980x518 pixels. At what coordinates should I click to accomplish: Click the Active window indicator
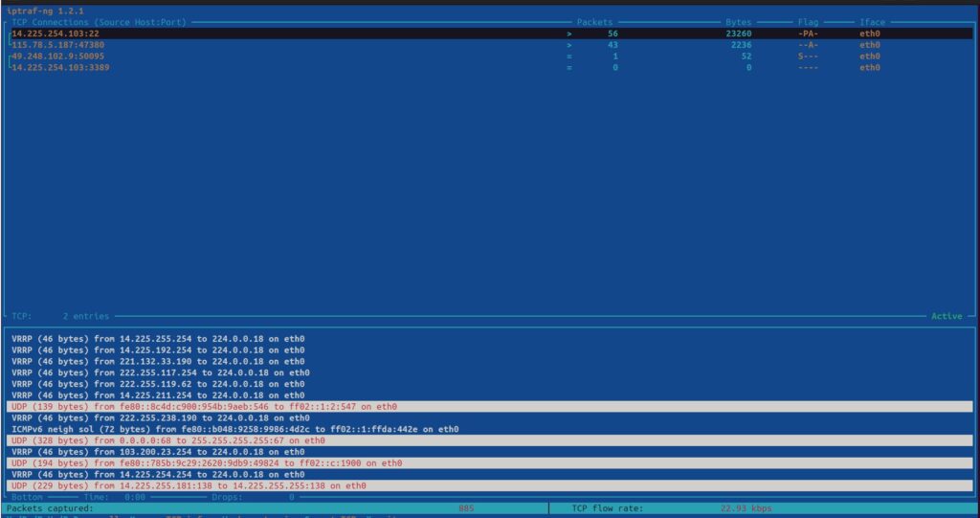[x=947, y=316]
